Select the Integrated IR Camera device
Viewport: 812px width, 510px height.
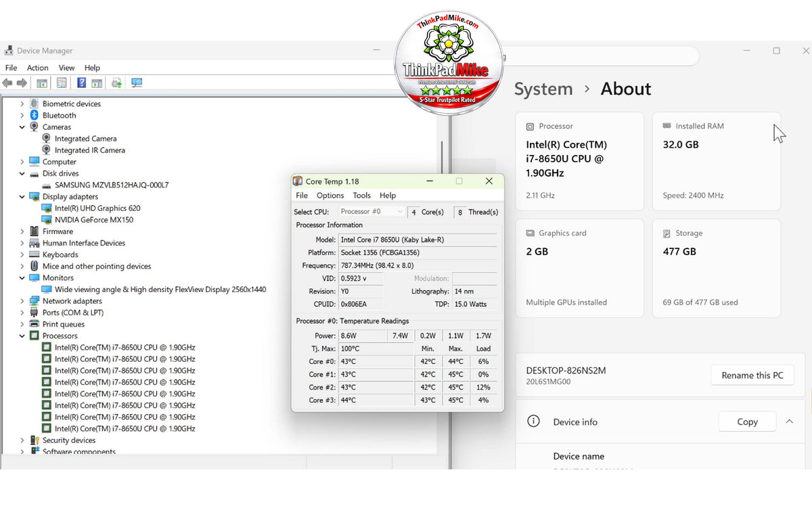[89, 150]
